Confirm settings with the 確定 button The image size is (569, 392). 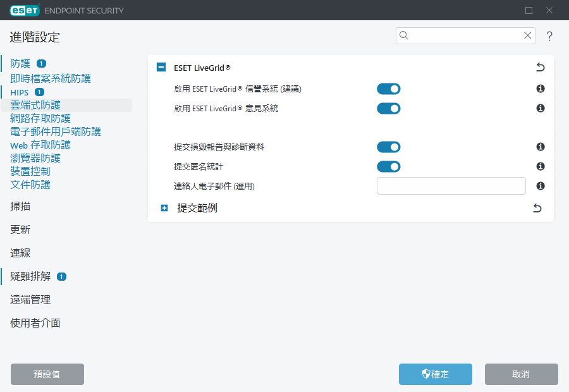point(435,374)
